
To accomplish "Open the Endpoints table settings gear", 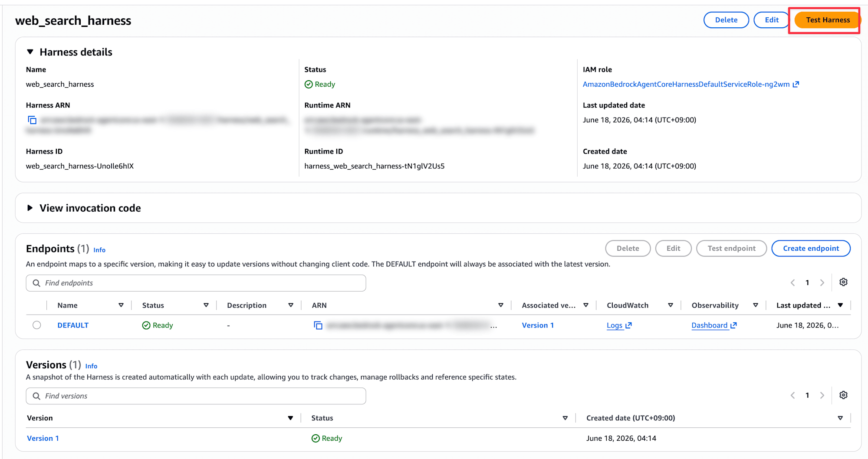I will tap(843, 282).
